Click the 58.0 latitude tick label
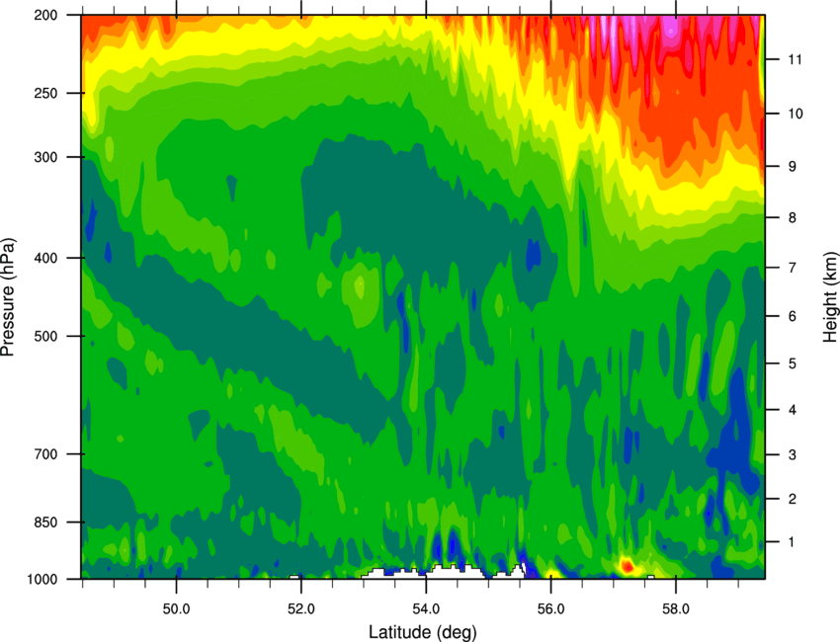This screenshot has width=840, height=642. click(676, 609)
